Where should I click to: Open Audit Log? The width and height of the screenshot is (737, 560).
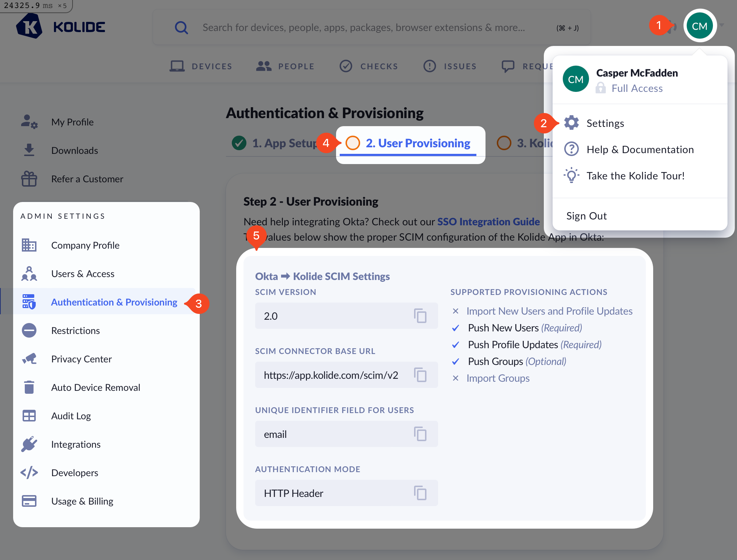click(71, 416)
